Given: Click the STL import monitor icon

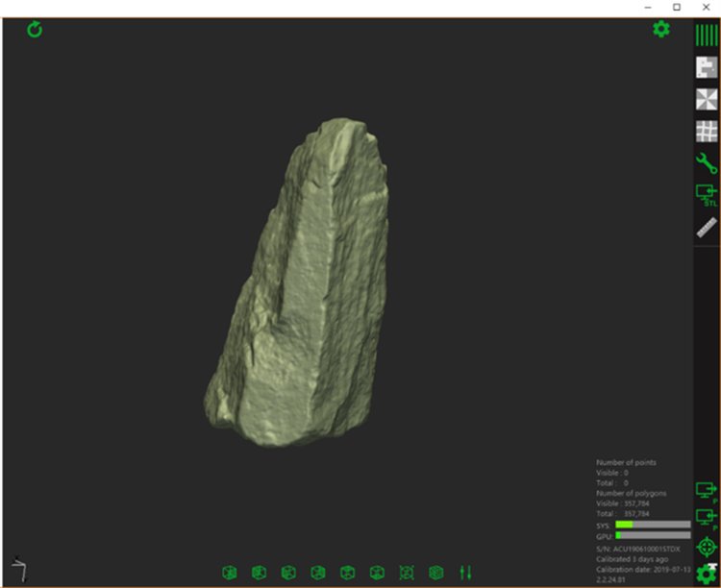Looking at the screenshot, I should click(x=707, y=195).
